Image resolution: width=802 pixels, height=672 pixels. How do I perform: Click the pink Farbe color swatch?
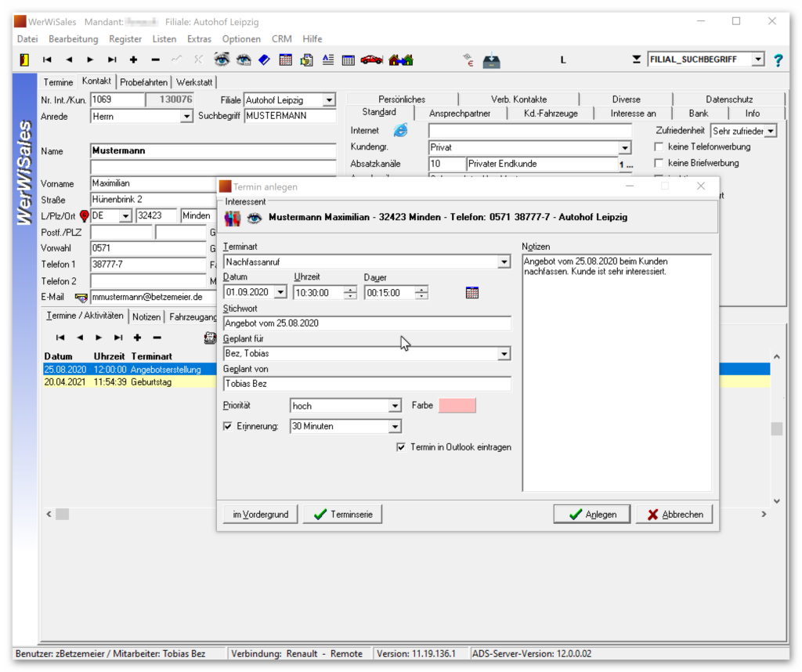point(457,406)
